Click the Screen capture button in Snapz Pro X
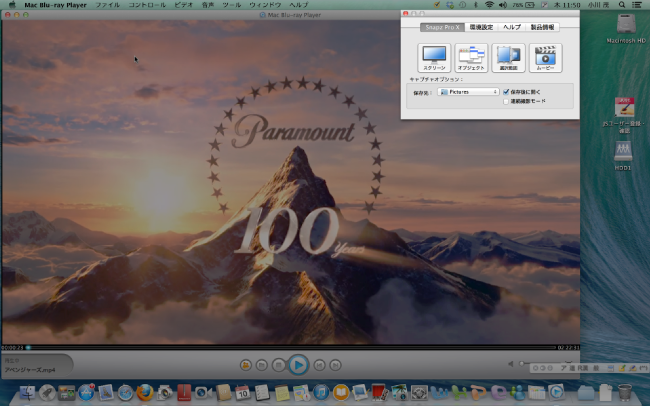Screen dimensions: 650x406 (x=434, y=58)
